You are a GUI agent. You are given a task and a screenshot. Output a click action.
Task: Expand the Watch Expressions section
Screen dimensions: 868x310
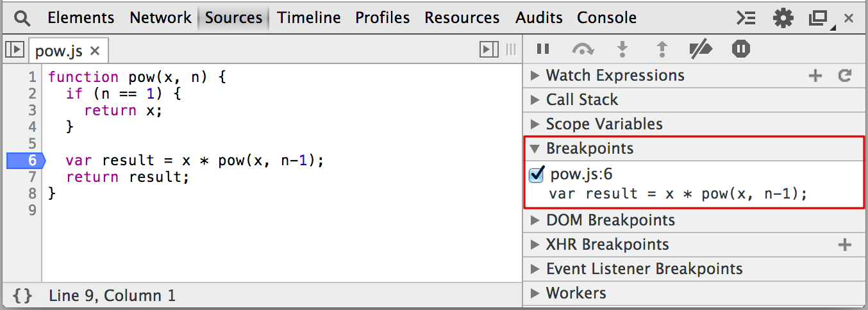pyautogui.click(x=614, y=76)
